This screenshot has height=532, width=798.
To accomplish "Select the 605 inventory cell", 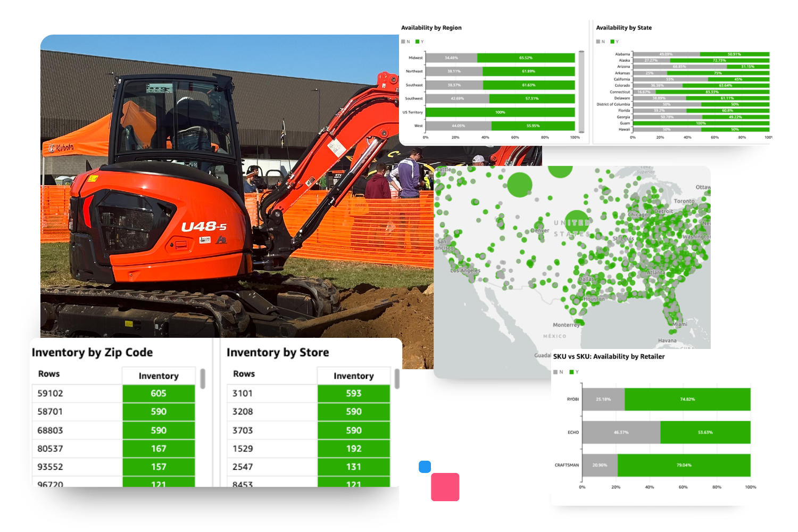I will [x=159, y=393].
